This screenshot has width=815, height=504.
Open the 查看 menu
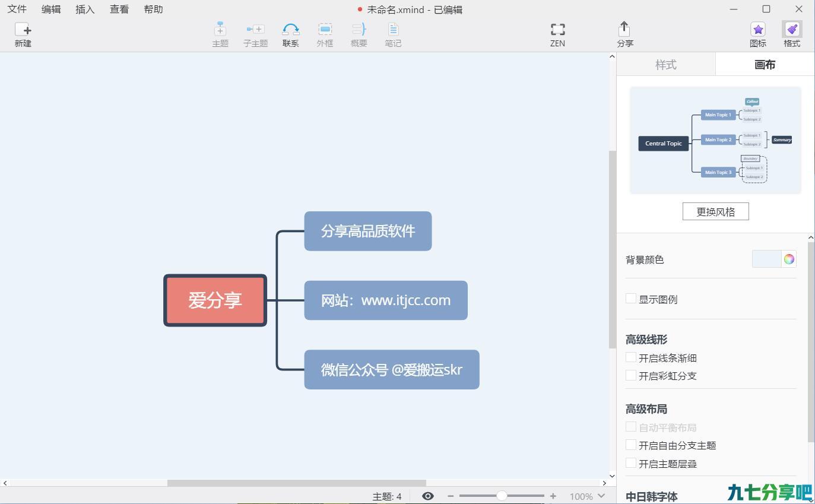pyautogui.click(x=119, y=9)
